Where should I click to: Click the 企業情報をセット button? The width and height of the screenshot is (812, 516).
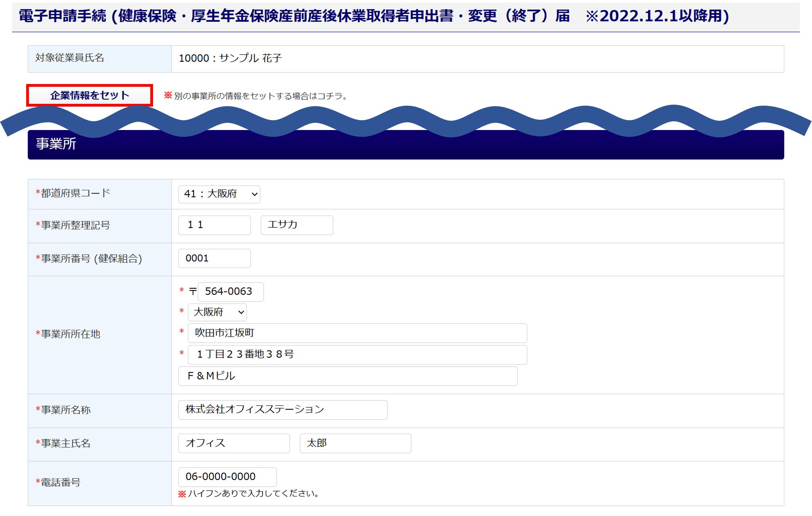pyautogui.click(x=90, y=96)
